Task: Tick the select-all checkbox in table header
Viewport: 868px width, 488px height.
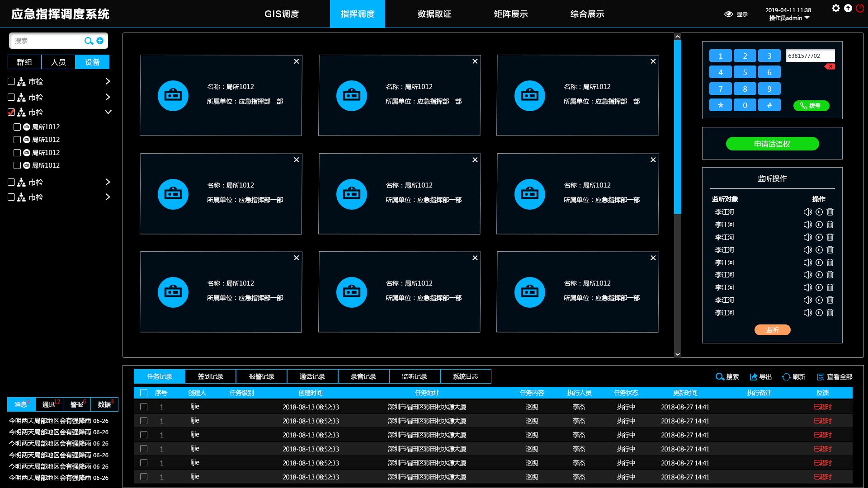Action: tap(144, 393)
